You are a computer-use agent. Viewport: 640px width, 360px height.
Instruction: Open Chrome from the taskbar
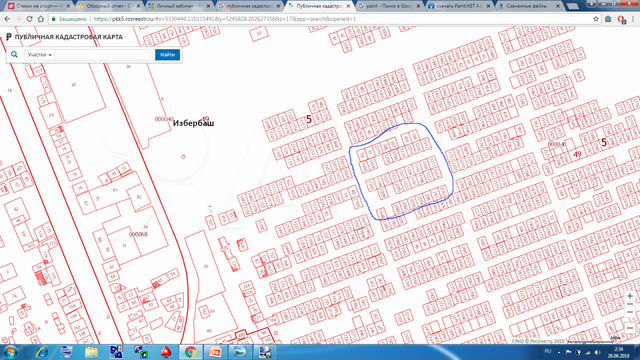(191, 352)
